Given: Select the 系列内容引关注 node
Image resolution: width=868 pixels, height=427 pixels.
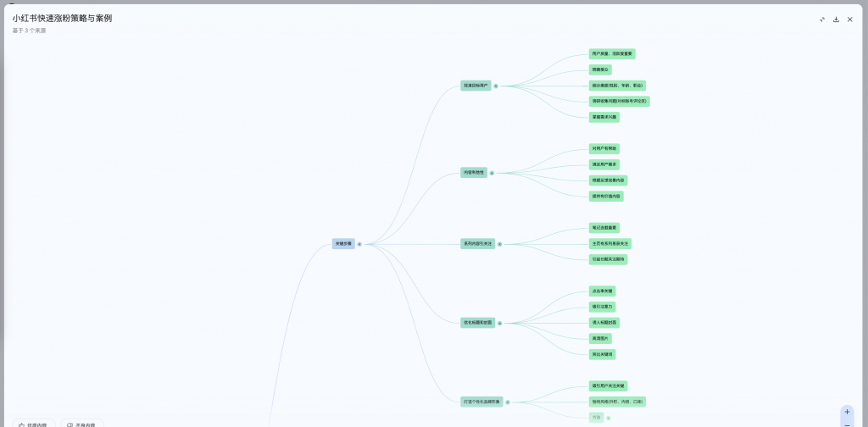Looking at the screenshot, I should (478, 244).
